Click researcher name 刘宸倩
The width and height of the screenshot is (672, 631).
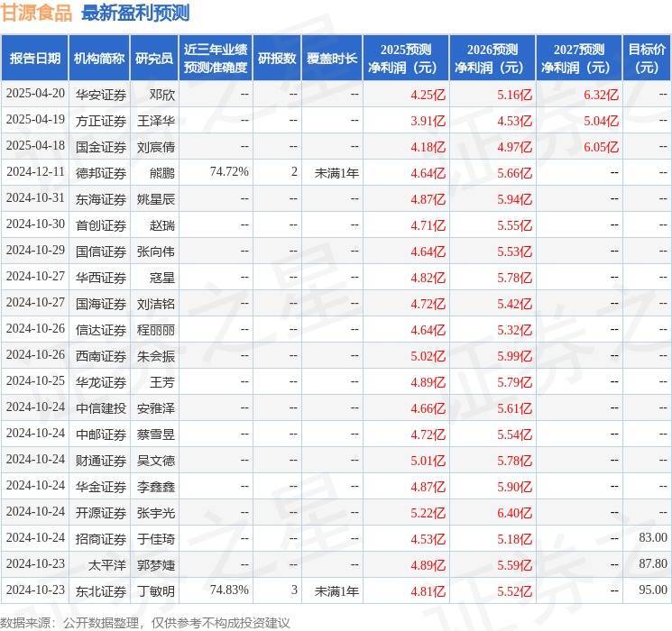pos(156,147)
